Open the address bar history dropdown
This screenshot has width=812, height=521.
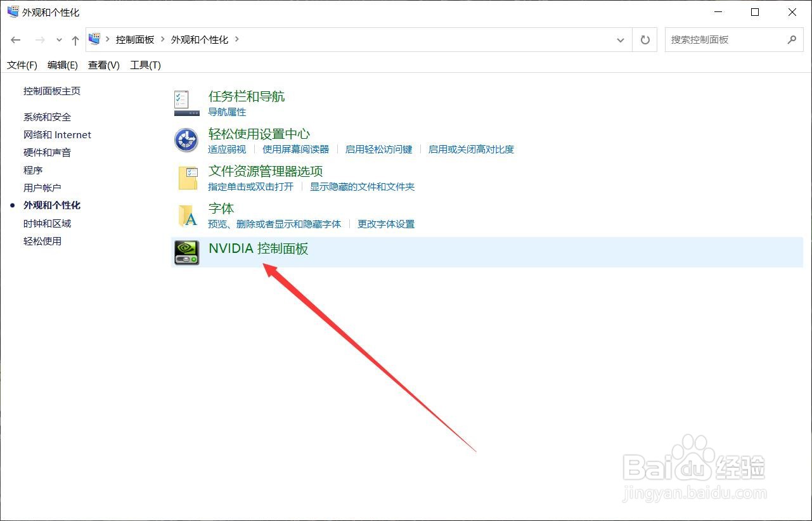point(621,39)
